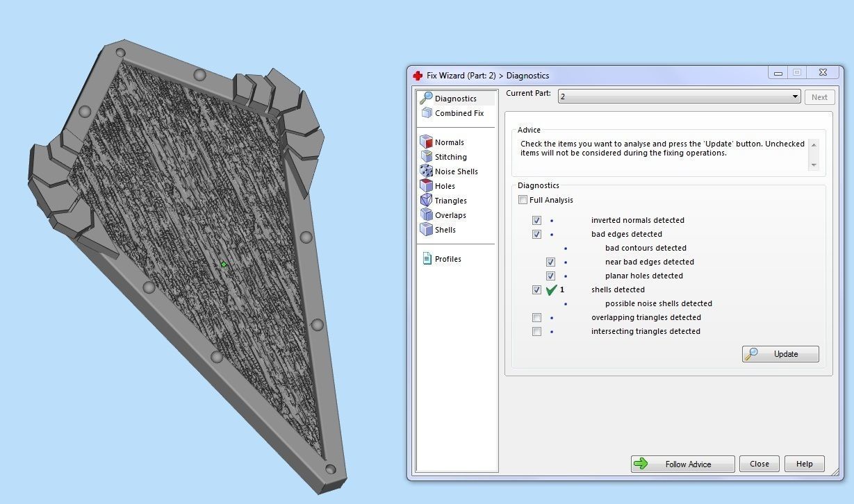This screenshot has height=504, width=854.
Task: Open the Overlaps page
Action: pyautogui.click(x=450, y=215)
